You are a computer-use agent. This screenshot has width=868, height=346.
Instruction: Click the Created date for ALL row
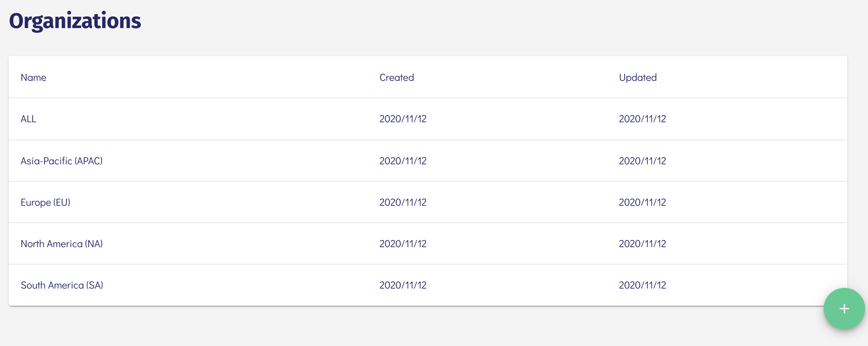click(x=403, y=119)
